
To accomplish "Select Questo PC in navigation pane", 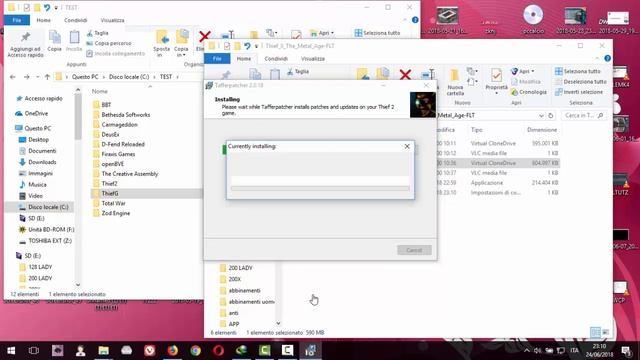I will tap(38, 128).
